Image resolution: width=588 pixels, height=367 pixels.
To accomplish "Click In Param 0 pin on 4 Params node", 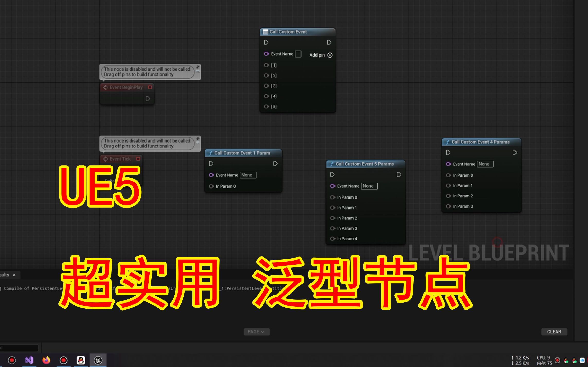I will pos(449,175).
